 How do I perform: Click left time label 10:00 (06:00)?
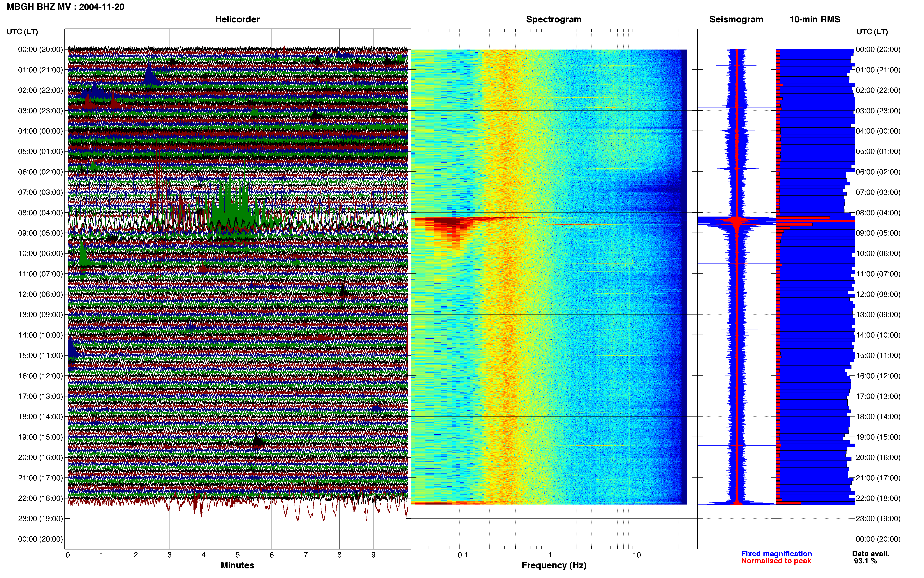[41, 253]
